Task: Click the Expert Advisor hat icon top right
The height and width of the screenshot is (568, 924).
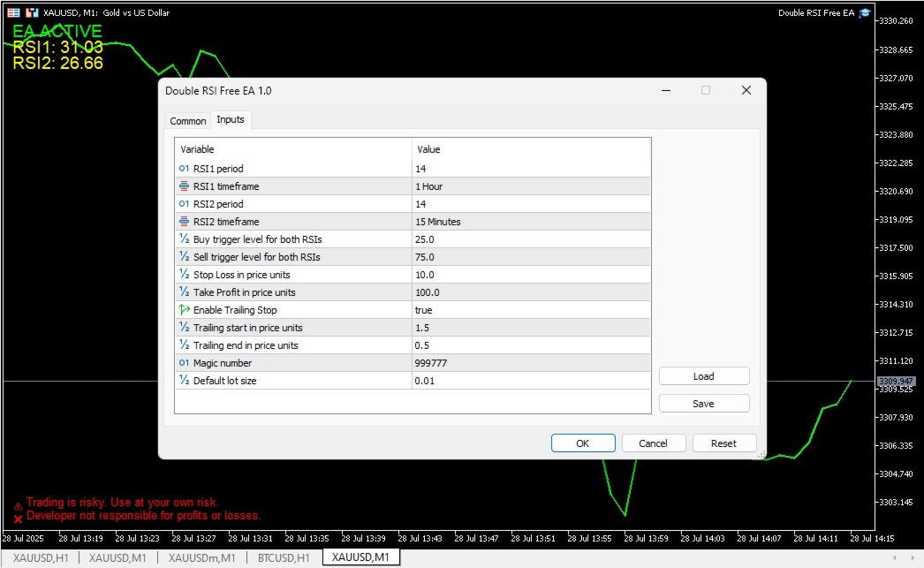Action: pyautogui.click(x=865, y=13)
